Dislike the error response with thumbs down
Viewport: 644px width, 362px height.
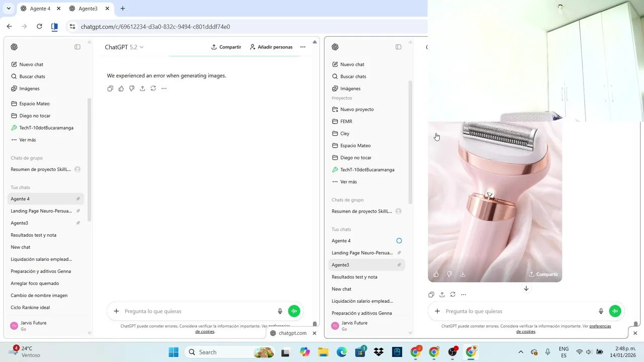[132, 88]
